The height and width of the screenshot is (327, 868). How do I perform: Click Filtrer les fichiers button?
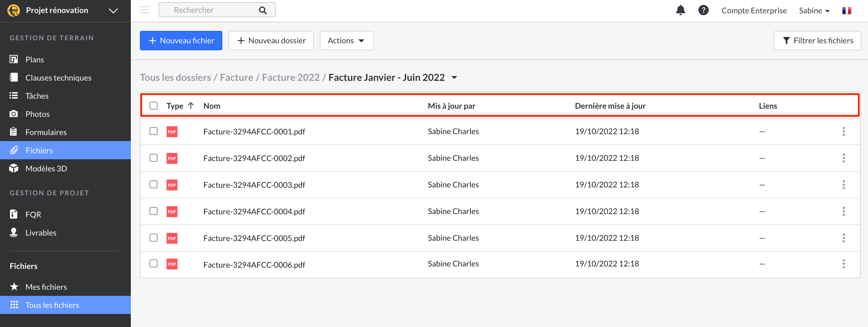[817, 40]
